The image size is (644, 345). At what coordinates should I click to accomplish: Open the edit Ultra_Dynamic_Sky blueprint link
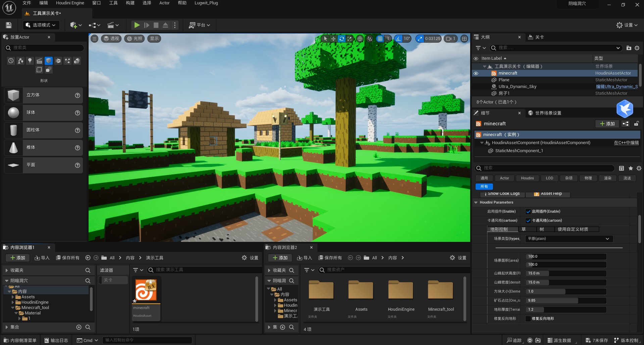[x=616, y=87]
